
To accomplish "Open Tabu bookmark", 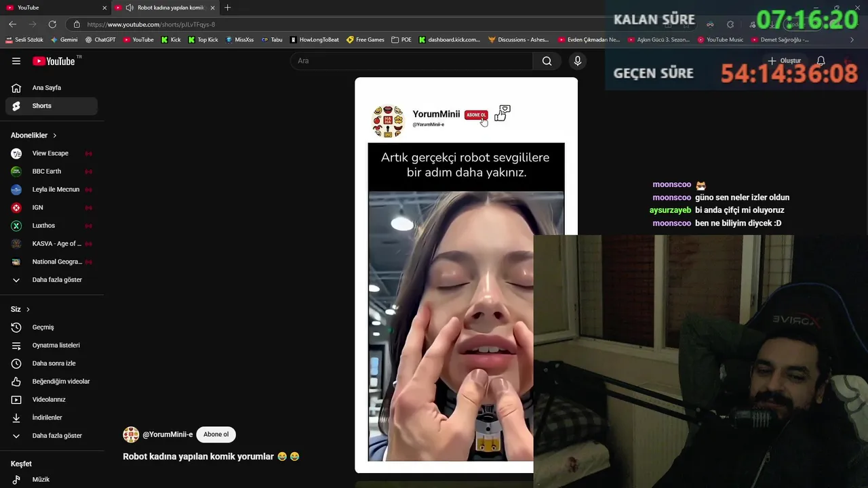I will tap(272, 40).
